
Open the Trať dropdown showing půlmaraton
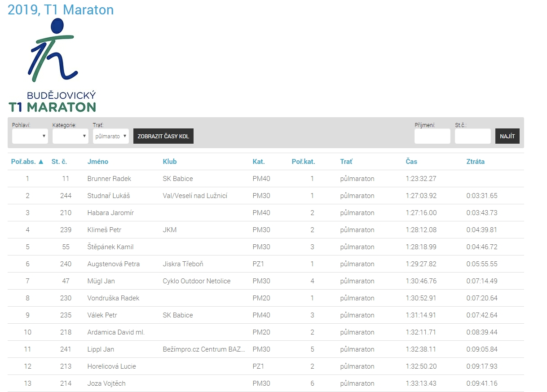click(x=111, y=136)
